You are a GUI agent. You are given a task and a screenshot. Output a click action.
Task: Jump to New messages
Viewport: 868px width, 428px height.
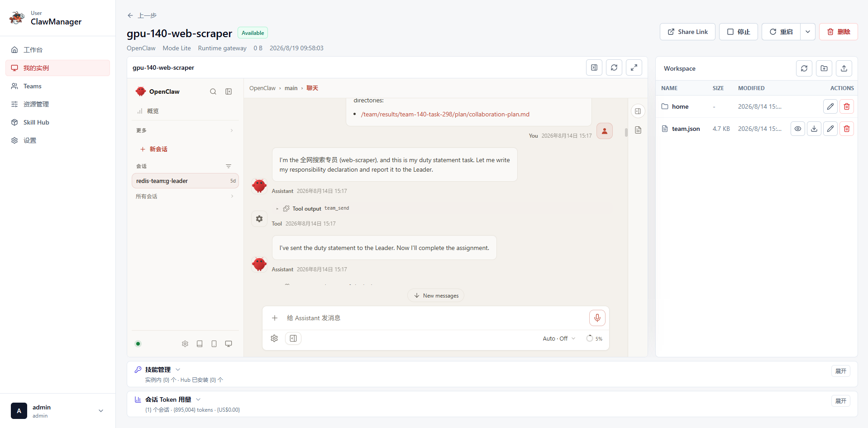click(x=436, y=296)
